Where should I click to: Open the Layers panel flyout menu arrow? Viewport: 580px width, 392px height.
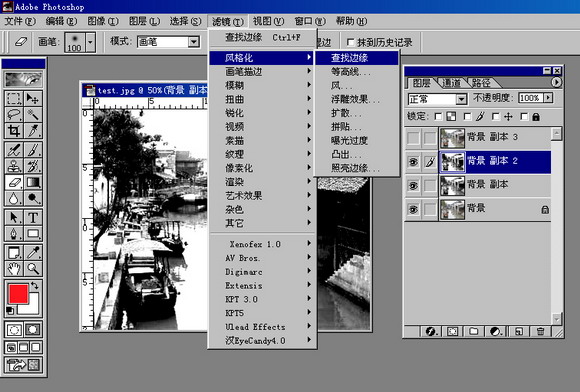(x=556, y=82)
